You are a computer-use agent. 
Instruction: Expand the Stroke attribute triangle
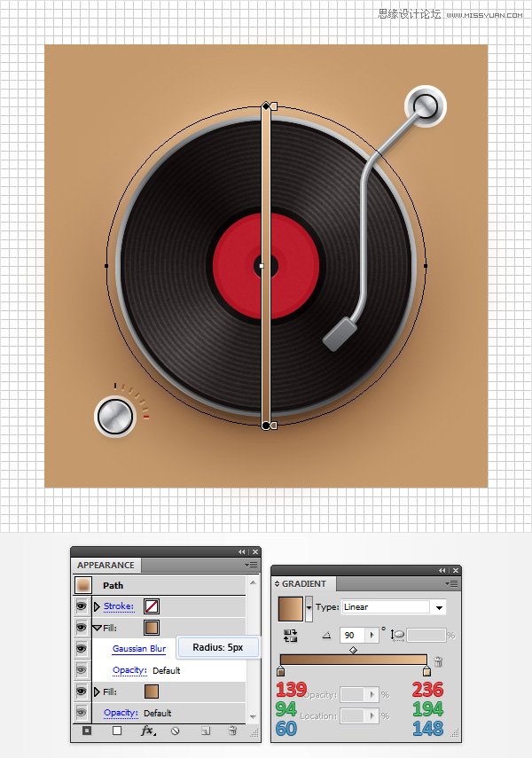(x=97, y=606)
